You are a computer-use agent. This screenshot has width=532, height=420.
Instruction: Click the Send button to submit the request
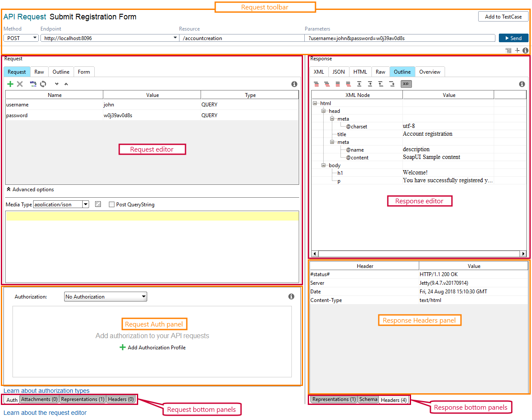click(513, 37)
